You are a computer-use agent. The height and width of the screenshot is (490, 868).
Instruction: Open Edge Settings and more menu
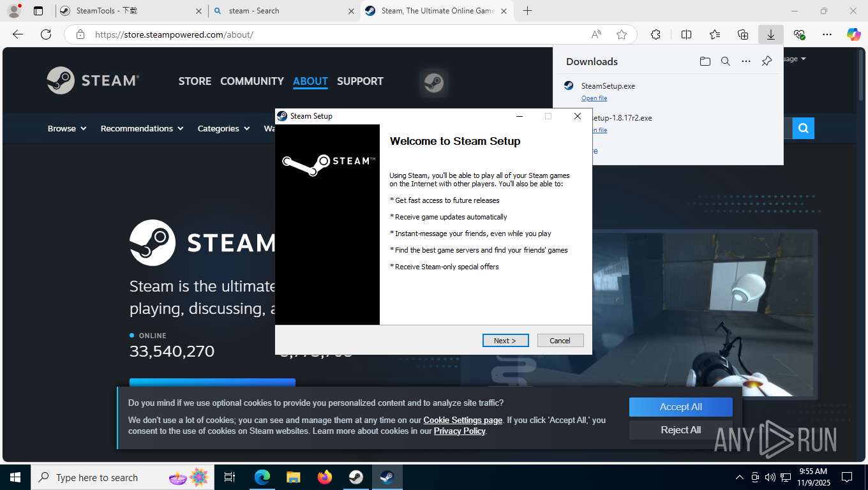pos(827,34)
